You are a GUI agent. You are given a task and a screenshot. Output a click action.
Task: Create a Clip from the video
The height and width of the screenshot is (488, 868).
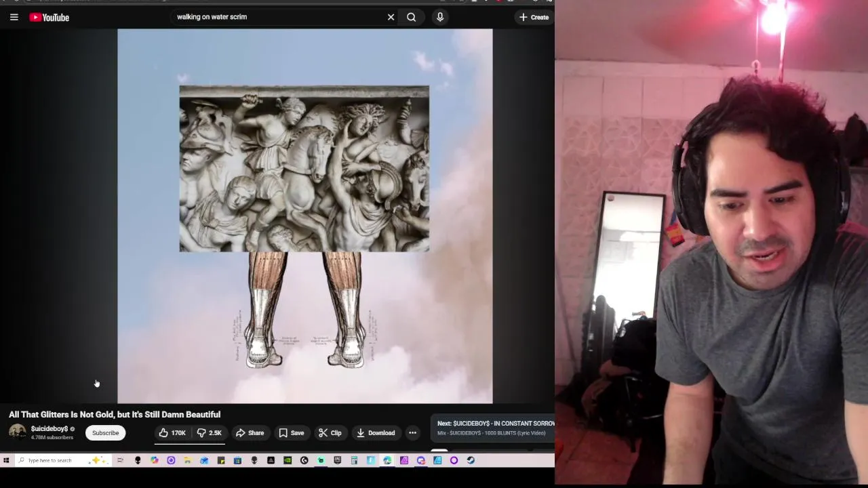click(330, 432)
